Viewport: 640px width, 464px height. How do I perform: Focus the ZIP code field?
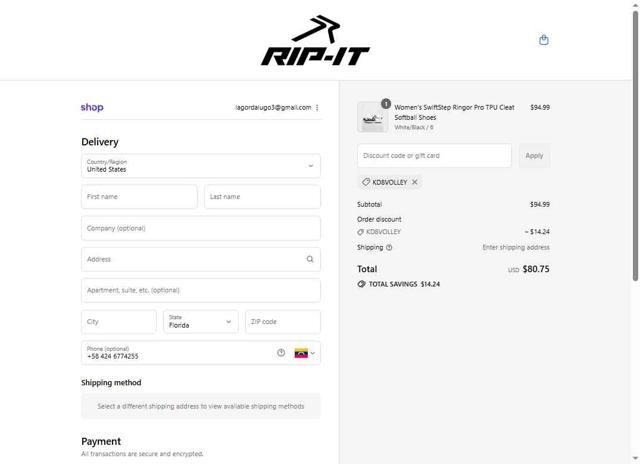pos(283,322)
